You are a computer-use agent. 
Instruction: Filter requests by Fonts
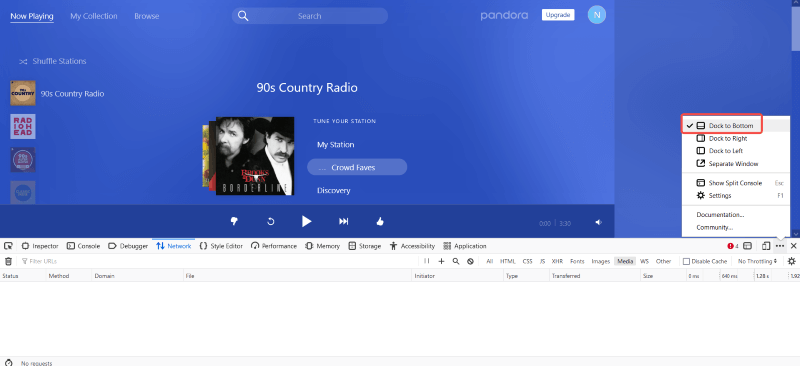[x=577, y=261]
